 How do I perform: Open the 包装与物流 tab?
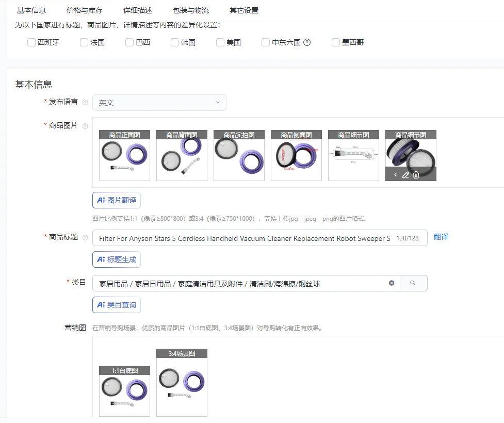pos(191,11)
